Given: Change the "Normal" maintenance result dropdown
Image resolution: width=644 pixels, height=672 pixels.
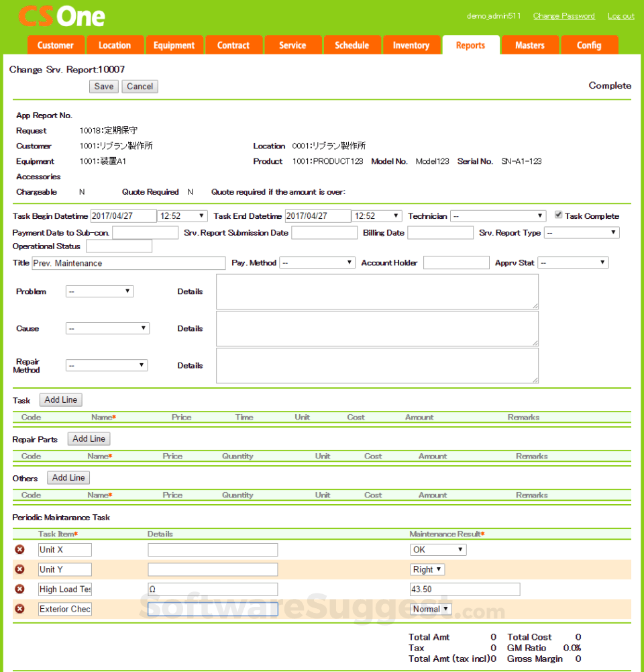Looking at the screenshot, I should (430, 608).
